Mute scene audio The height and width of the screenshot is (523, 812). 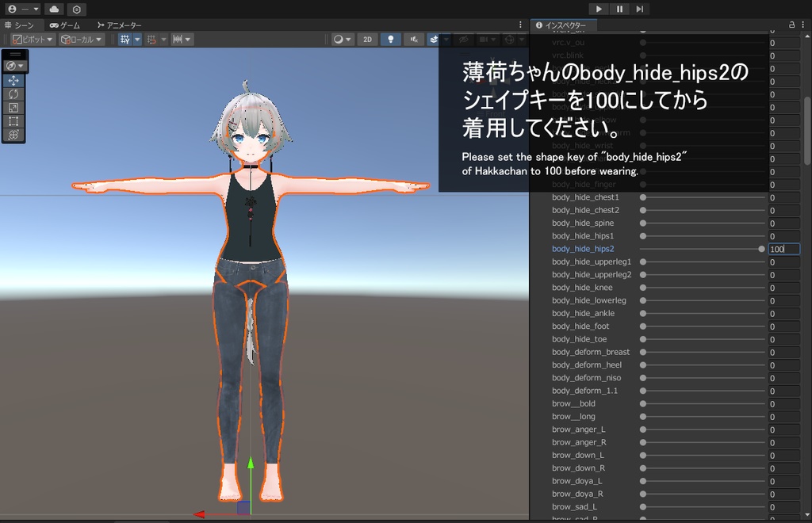pos(414,39)
